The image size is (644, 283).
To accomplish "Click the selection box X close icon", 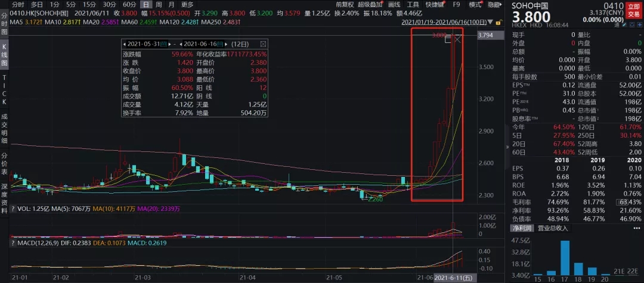I will point(458,39).
